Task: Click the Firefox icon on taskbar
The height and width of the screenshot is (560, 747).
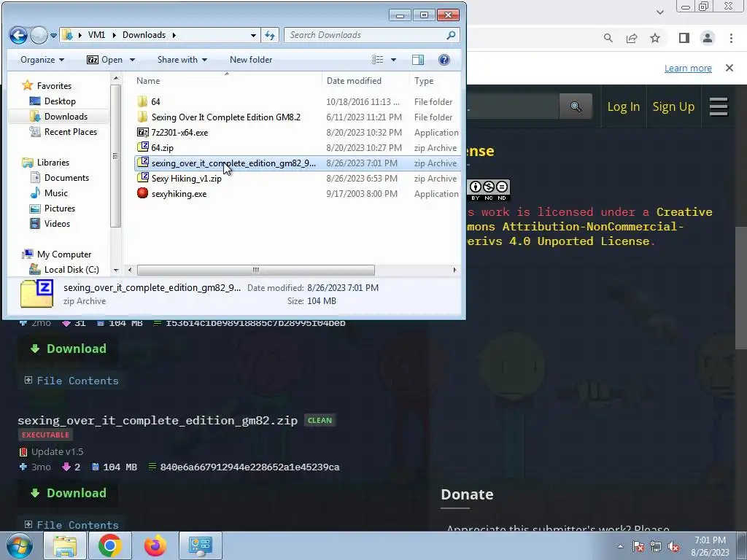Action: (x=155, y=545)
